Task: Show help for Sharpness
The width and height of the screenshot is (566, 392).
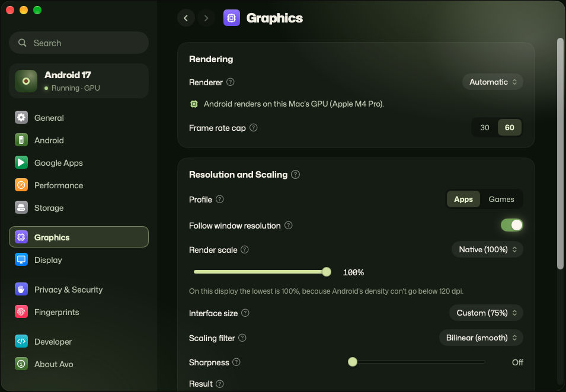Action: [x=236, y=362]
